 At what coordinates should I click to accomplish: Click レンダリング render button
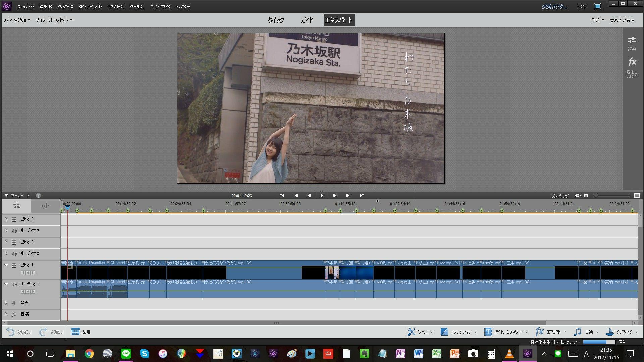click(x=560, y=196)
